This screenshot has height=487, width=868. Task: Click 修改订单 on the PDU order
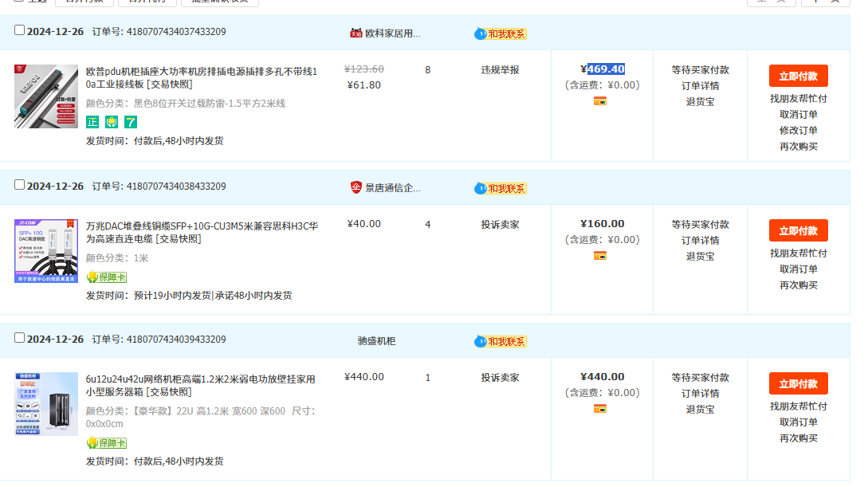798,131
